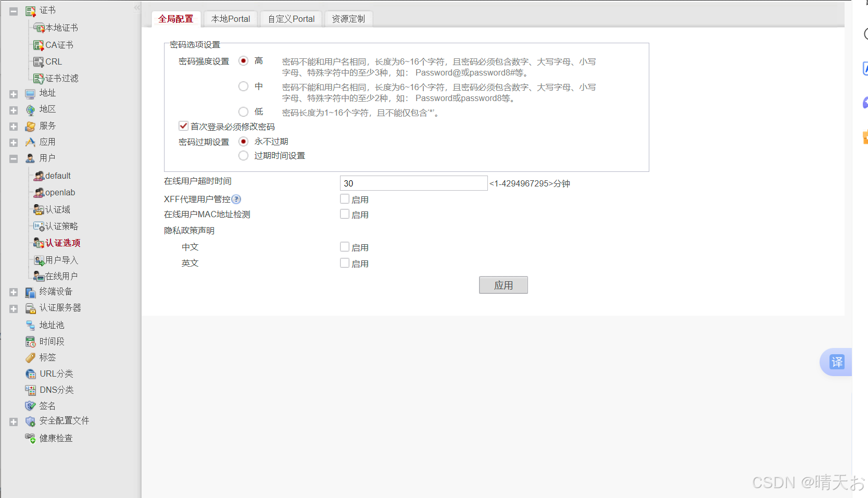
Task: Select the CA证书 icon
Action: click(x=39, y=45)
